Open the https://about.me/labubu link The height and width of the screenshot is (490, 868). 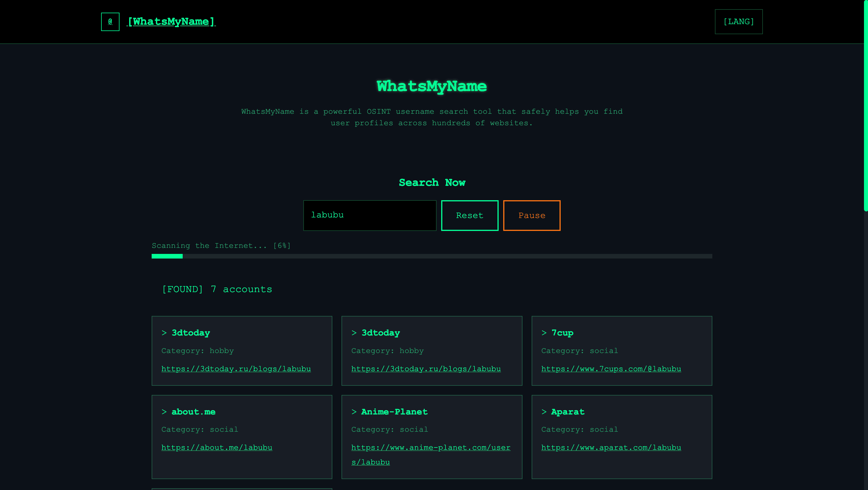(217, 447)
